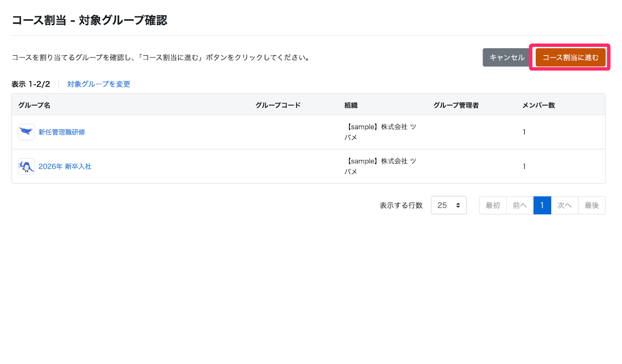Click the organization cell in 2026年 新卒入社 row

(380, 166)
